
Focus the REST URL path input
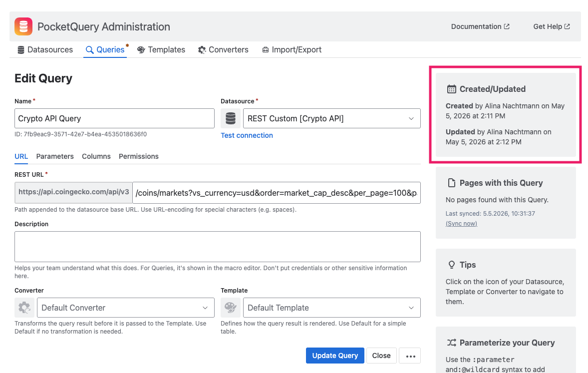(277, 193)
